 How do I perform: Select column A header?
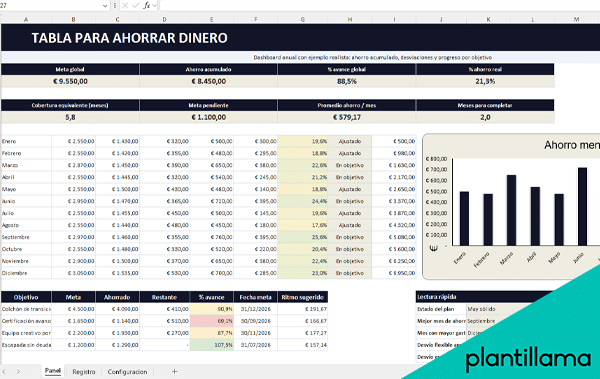pos(26,19)
